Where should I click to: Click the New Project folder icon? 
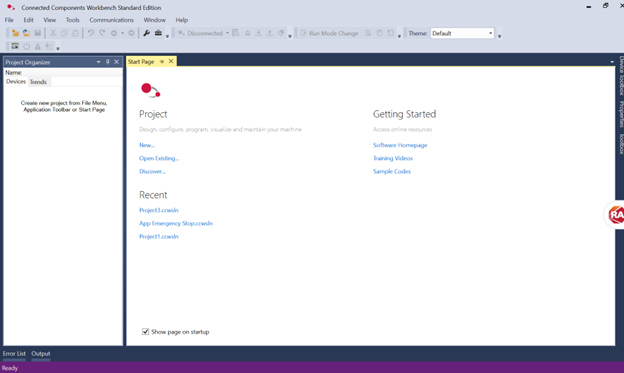[15, 33]
